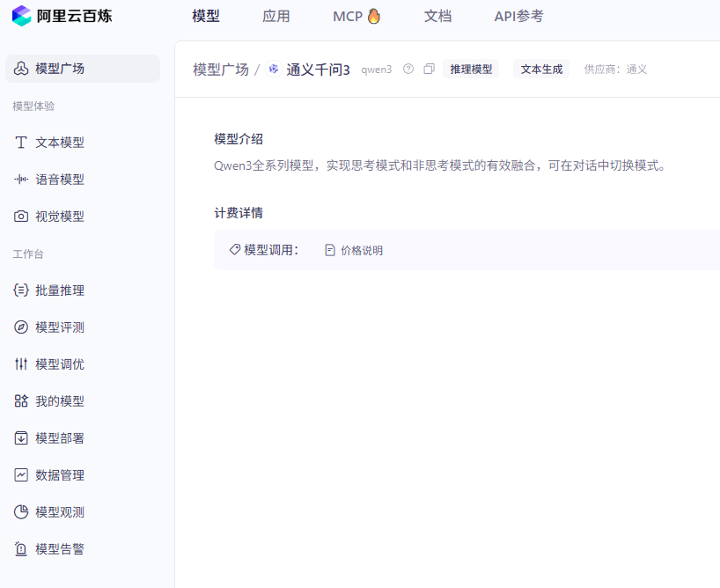
Task: Click the 视觉模型 camera icon
Action: (x=21, y=217)
